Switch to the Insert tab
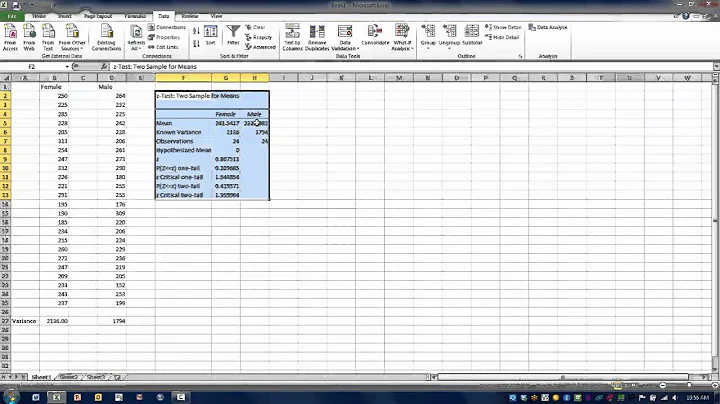This screenshot has height=404, width=720. tap(64, 16)
